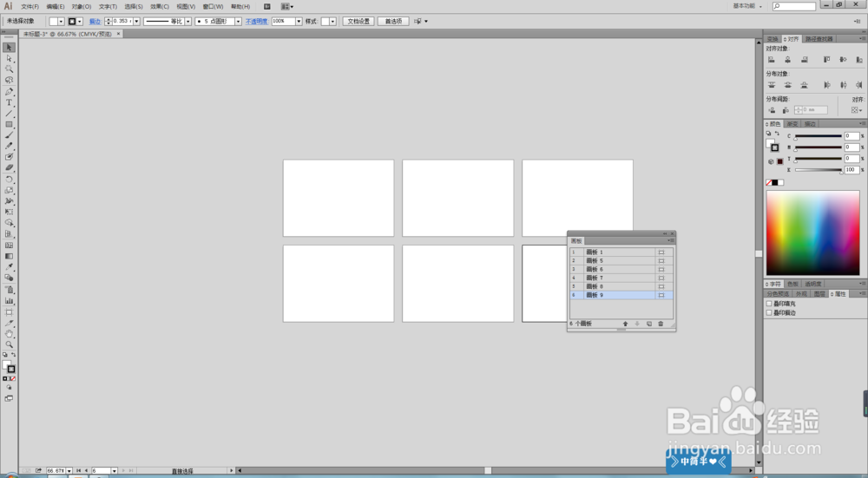Image resolution: width=868 pixels, height=478 pixels.
Task: Close the 未标题-3 document tab
Action: [118, 34]
